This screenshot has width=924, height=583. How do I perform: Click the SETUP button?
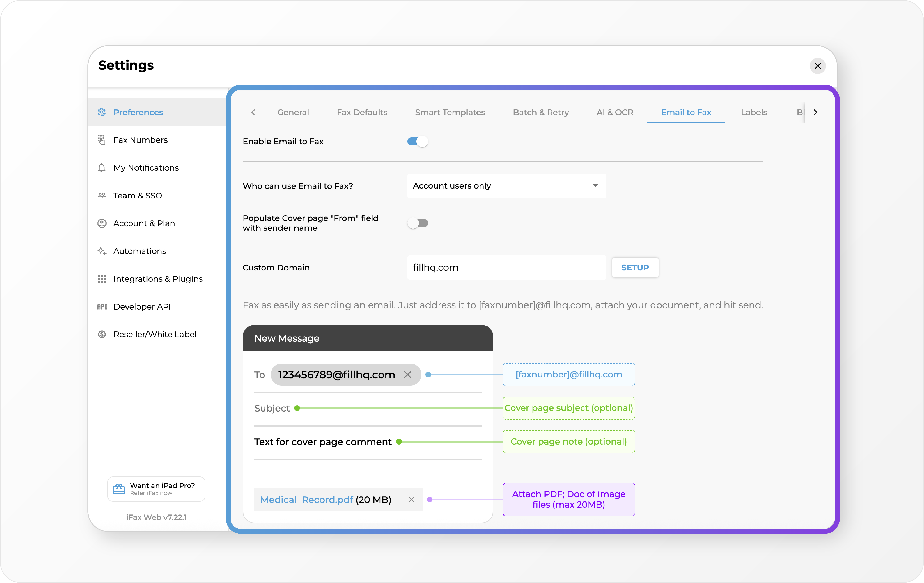635,268
